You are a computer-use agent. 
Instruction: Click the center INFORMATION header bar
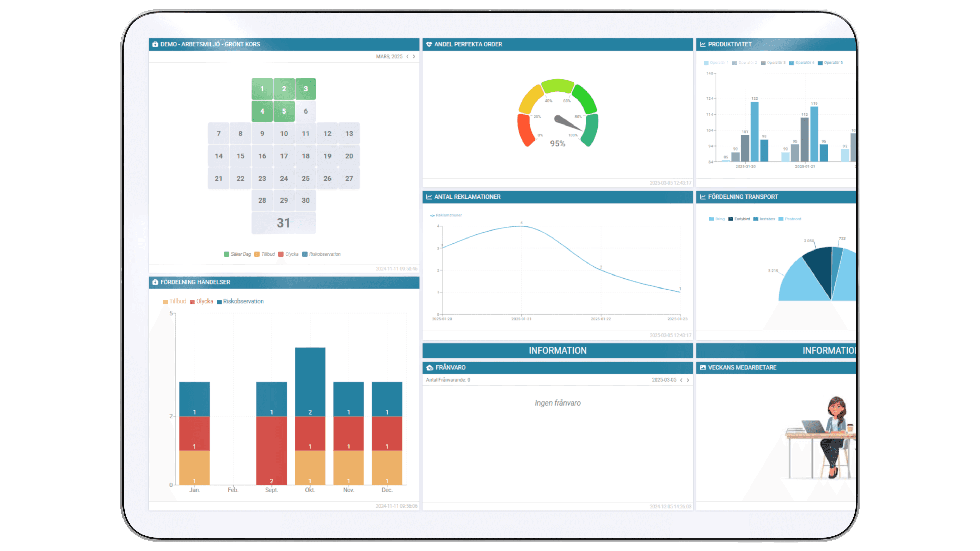[x=557, y=350]
